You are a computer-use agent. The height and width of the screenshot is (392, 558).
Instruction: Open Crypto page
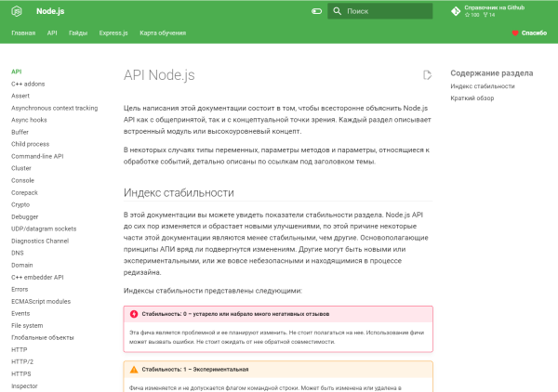pyautogui.click(x=20, y=204)
